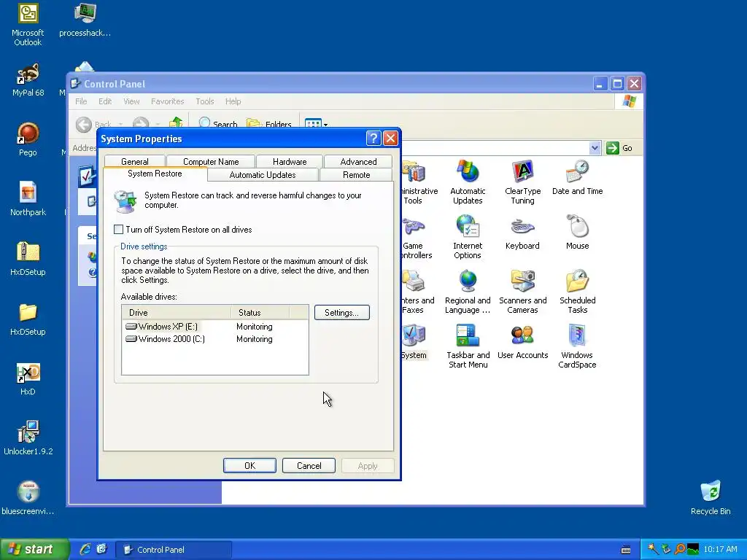
Task: Expand the Control Panel address bar dropdown
Action: pos(595,147)
